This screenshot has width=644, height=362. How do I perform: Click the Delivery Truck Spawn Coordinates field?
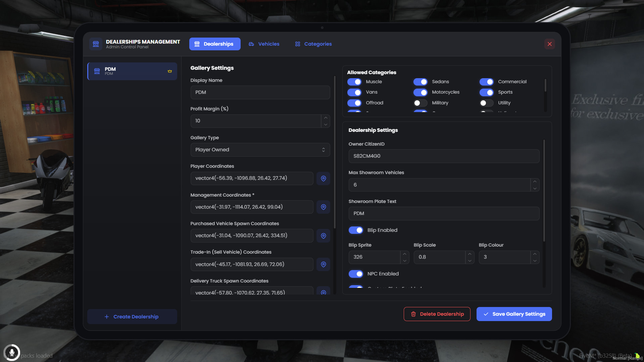[x=252, y=291]
